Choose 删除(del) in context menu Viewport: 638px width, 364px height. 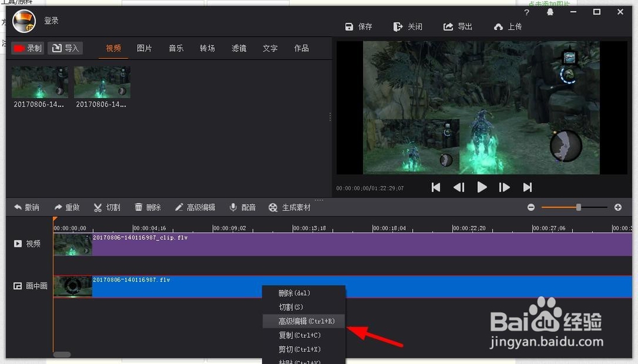coord(304,293)
